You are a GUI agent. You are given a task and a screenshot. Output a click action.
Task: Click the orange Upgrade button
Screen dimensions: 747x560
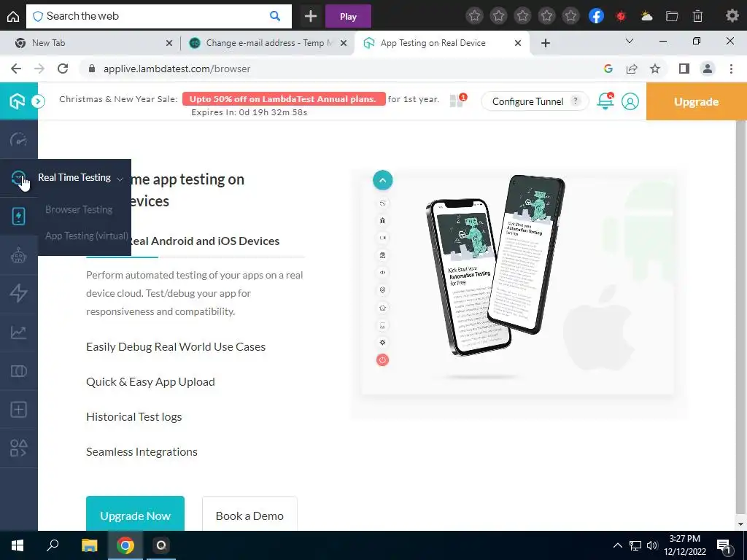[696, 101]
